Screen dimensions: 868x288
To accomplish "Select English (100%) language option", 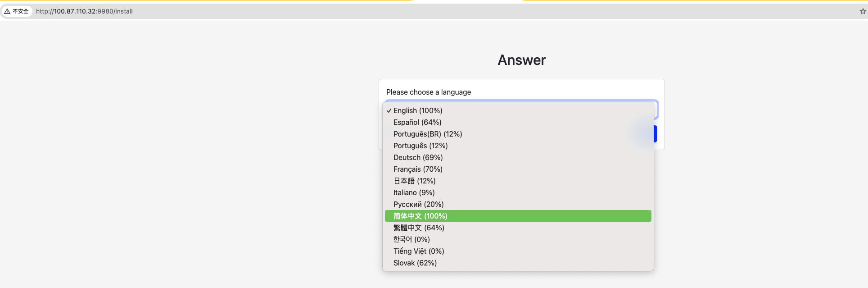I will point(418,110).
